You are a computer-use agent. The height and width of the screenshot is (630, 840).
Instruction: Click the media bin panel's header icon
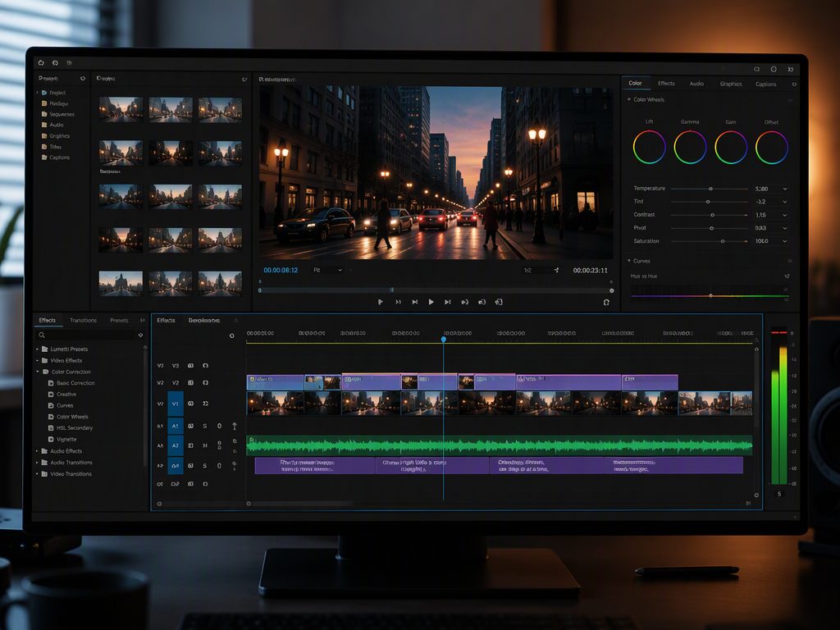pos(244,80)
